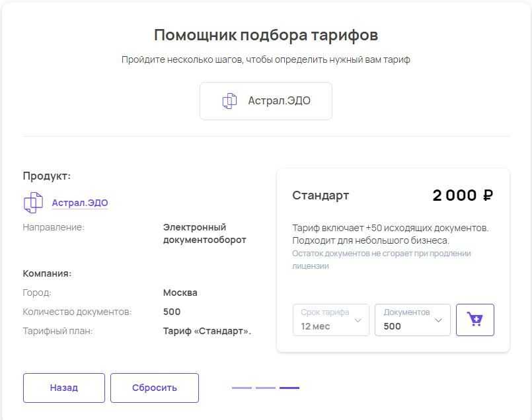Add the Стандарт tariff to cart

pos(475,320)
